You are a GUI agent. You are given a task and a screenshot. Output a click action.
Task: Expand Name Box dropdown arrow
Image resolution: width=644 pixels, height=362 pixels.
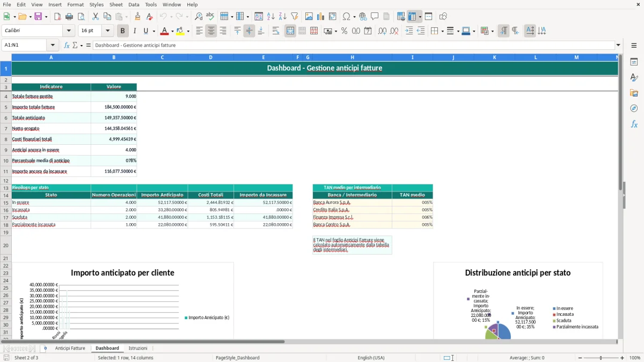click(53, 45)
